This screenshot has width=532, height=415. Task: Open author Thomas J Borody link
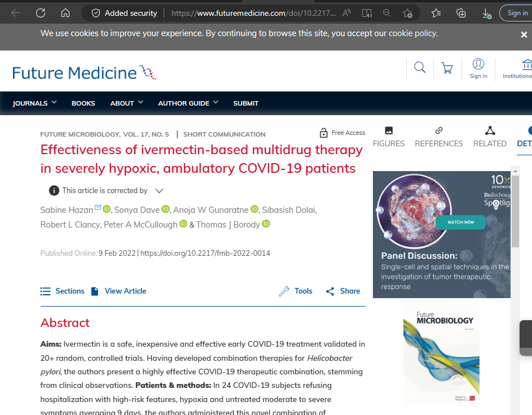pos(228,225)
